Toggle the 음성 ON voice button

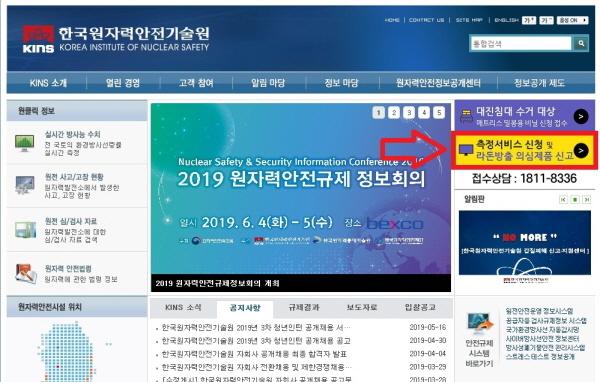pyautogui.click(x=572, y=20)
